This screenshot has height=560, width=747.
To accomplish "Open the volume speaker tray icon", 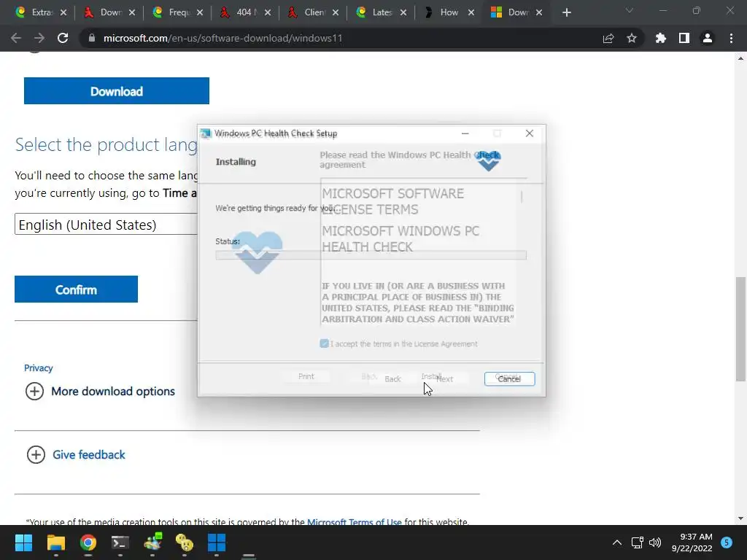I will coord(655,542).
